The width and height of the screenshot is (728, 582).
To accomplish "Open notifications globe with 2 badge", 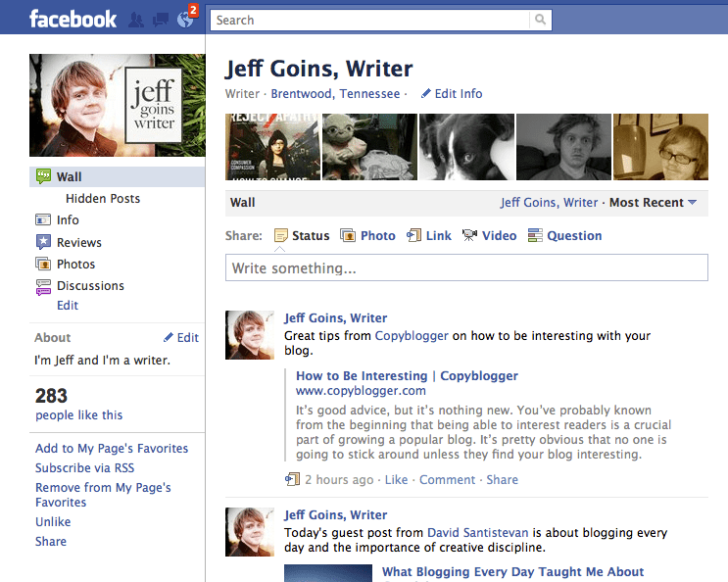I will (x=186, y=19).
